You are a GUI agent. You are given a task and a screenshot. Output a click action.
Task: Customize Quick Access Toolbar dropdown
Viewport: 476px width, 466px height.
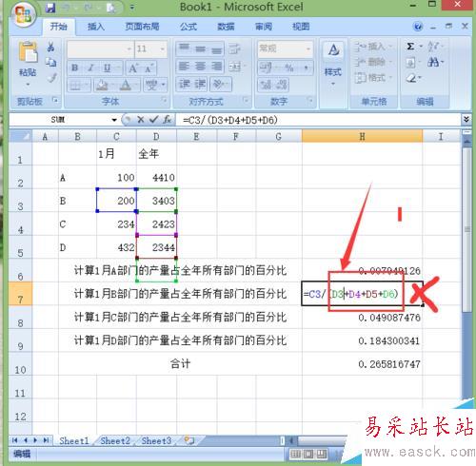131,8
